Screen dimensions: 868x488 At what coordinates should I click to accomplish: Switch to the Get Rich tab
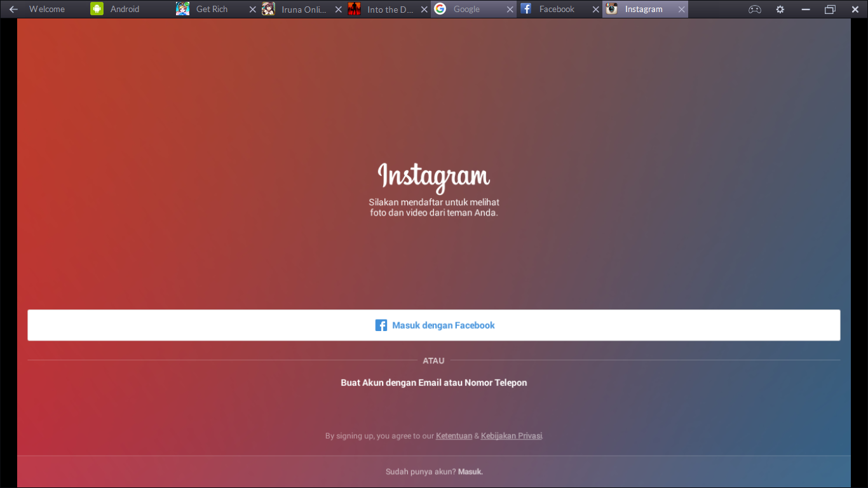[212, 10]
